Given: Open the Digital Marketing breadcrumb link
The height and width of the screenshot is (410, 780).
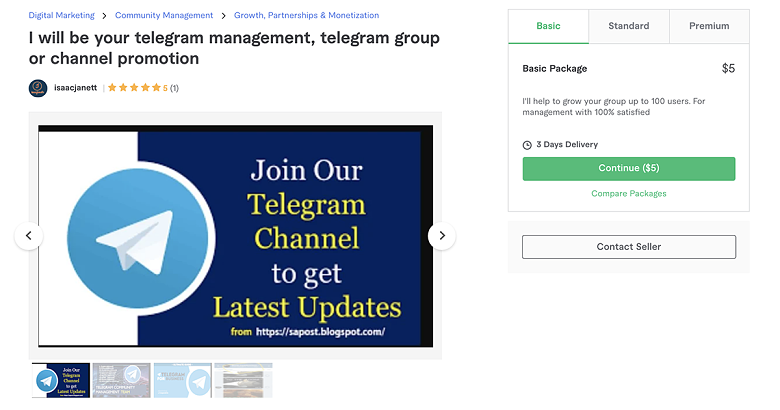Looking at the screenshot, I should (x=61, y=15).
